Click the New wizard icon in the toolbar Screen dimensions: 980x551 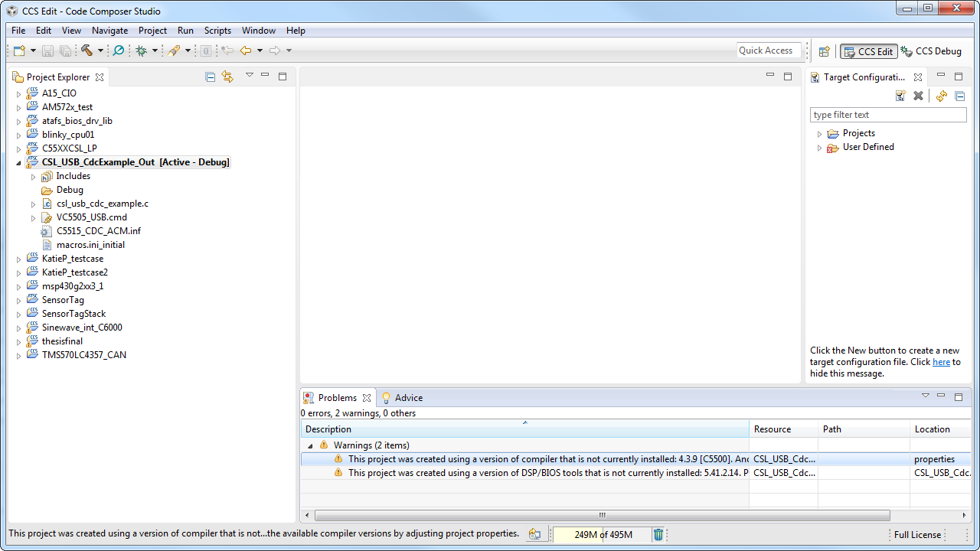(20, 51)
